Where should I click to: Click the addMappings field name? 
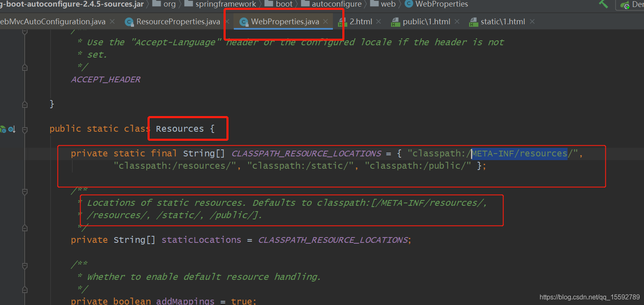pyautogui.click(x=185, y=301)
